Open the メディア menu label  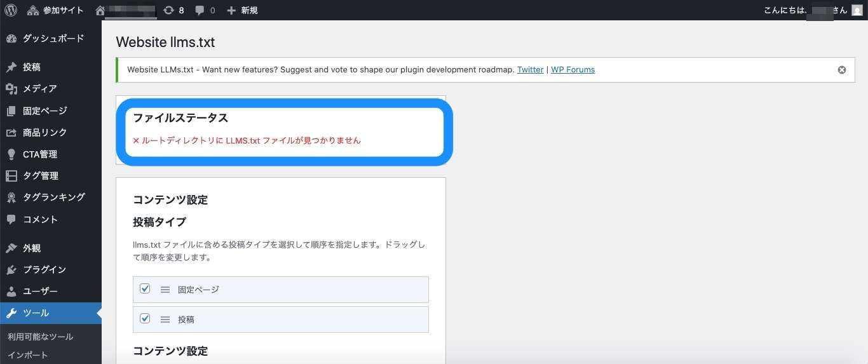point(40,89)
